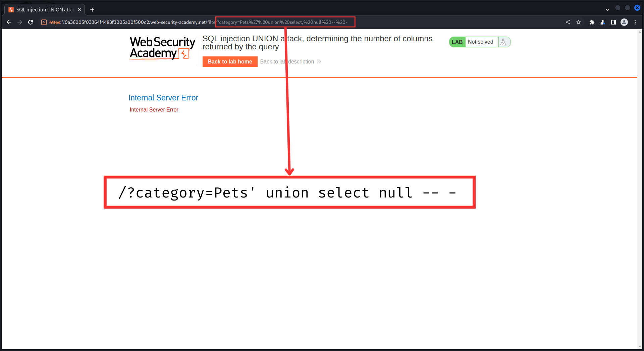Click the share page icon

(568, 22)
